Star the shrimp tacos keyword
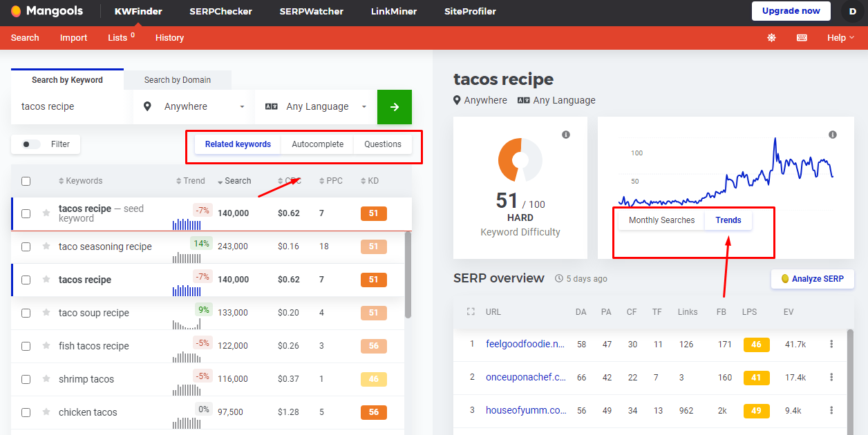Viewport: 868px width, 435px height. tap(46, 379)
